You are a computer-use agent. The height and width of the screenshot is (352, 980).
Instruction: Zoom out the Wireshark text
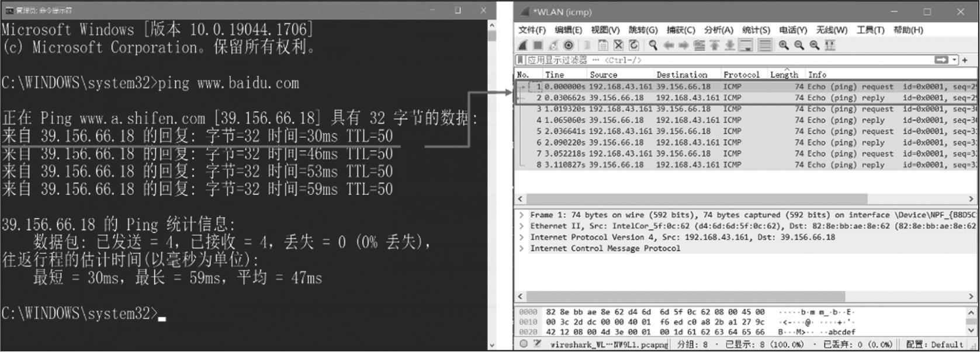(x=799, y=45)
